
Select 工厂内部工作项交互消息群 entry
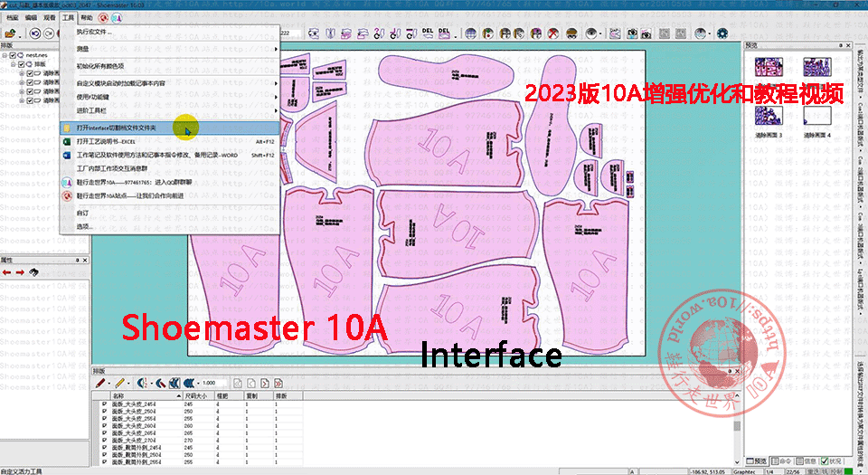click(169, 168)
